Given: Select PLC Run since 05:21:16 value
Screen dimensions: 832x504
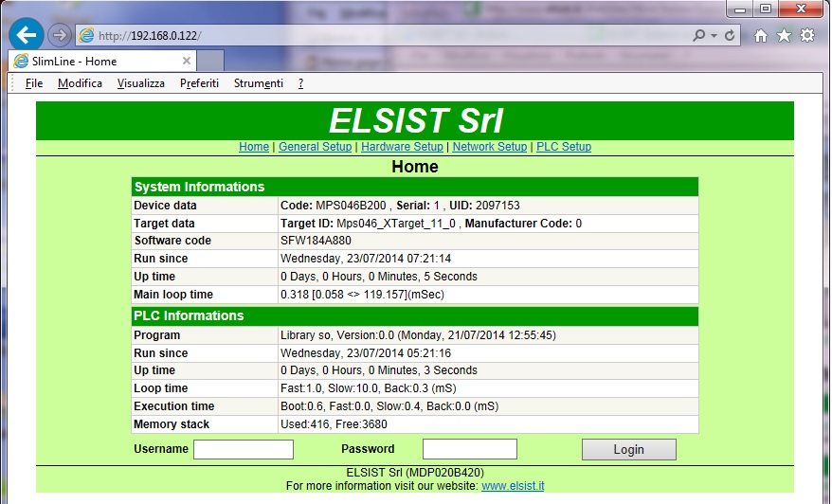Looking at the screenshot, I should (x=366, y=353).
